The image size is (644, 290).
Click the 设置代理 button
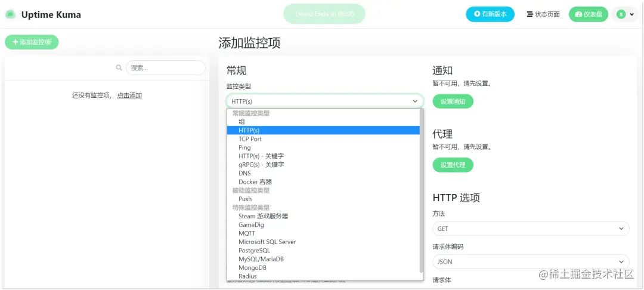[x=453, y=165]
